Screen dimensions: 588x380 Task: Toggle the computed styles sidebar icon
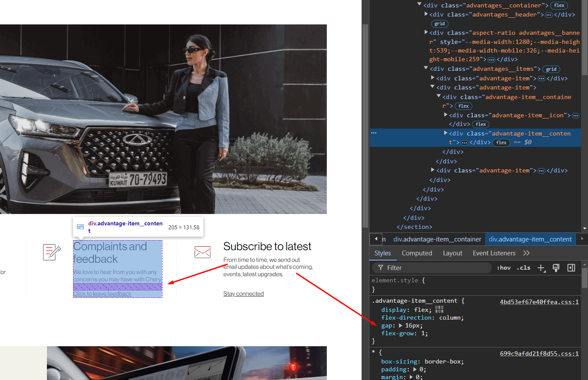point(571,268)
